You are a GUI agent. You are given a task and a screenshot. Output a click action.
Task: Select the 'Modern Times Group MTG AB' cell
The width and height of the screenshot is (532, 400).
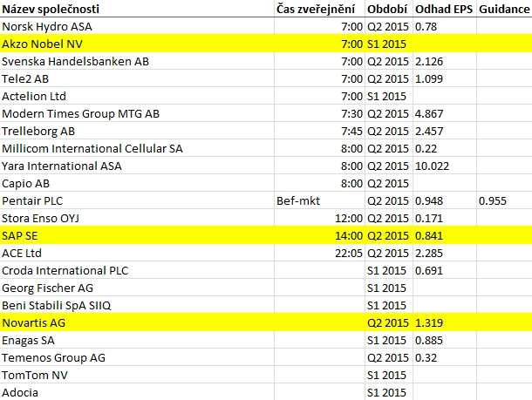[137, 113]
